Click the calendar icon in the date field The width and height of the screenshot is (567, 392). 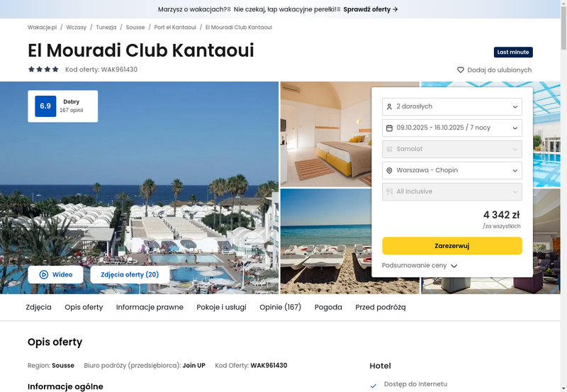coord(389,128)
